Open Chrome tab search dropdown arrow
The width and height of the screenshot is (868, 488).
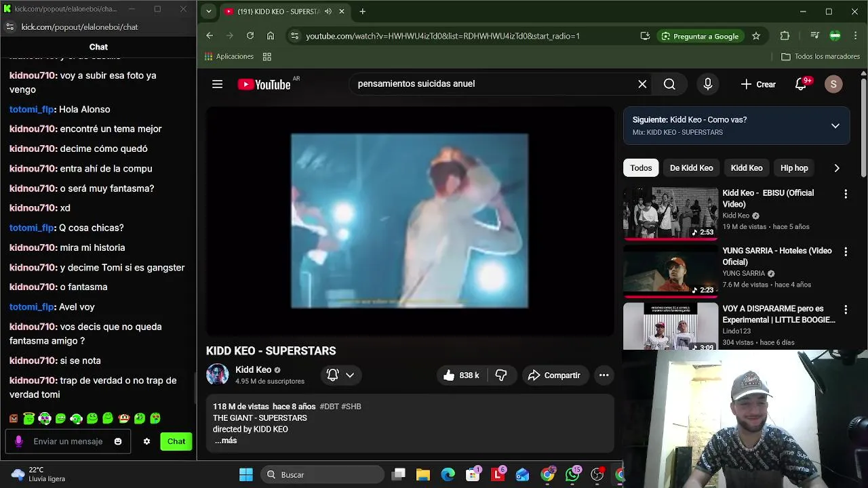(x=209, y=12)
